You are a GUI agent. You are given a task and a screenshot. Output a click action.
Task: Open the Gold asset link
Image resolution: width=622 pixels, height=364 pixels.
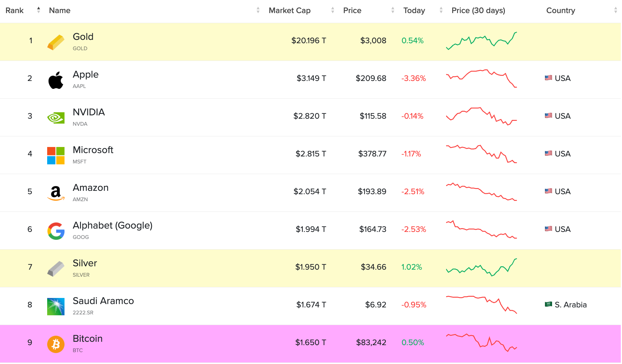[x=83, y=37]
